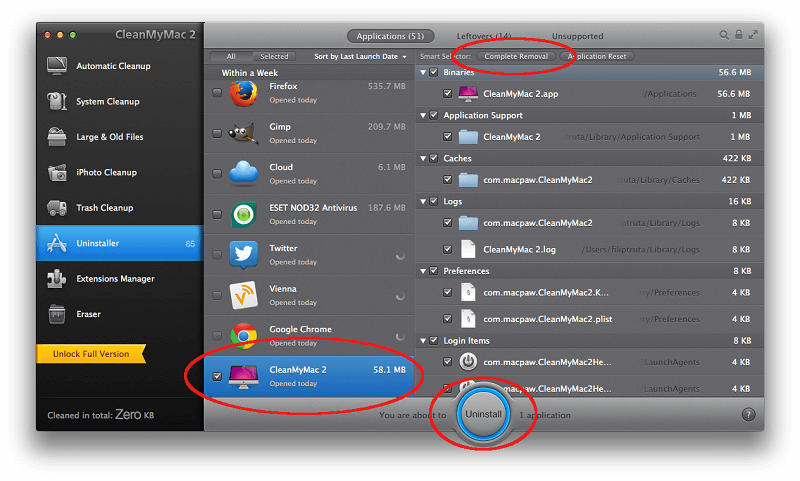
Task: Uncheck the CleanMyMac 2.log checkbox
Action: pyautogui.click(x=447, y=249)
